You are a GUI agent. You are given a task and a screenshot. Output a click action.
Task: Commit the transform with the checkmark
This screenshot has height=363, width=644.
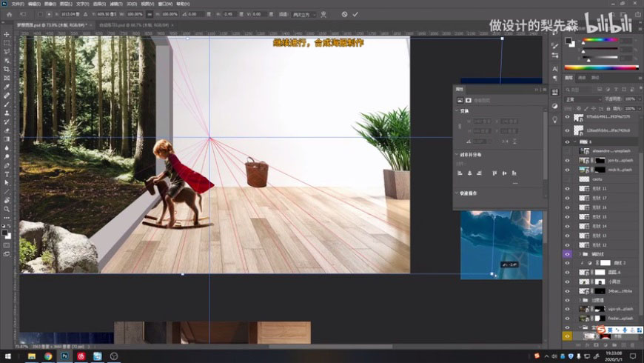(355, 14)
